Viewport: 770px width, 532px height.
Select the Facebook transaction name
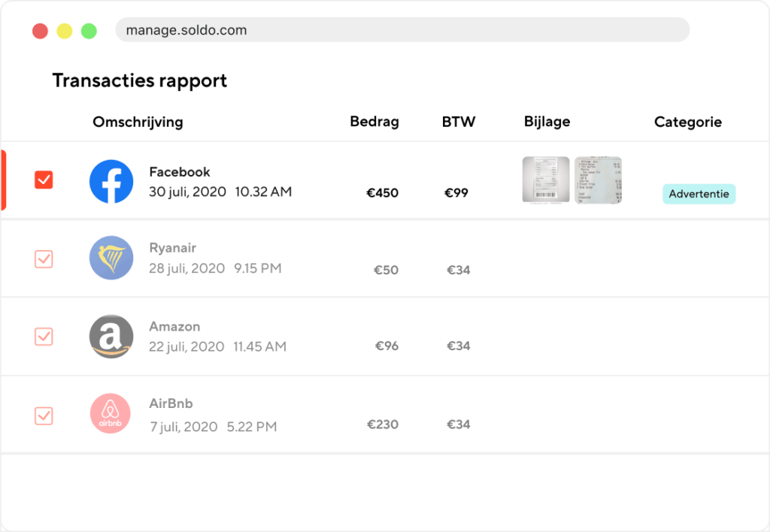pyautogui.click(x=180, y=172)
